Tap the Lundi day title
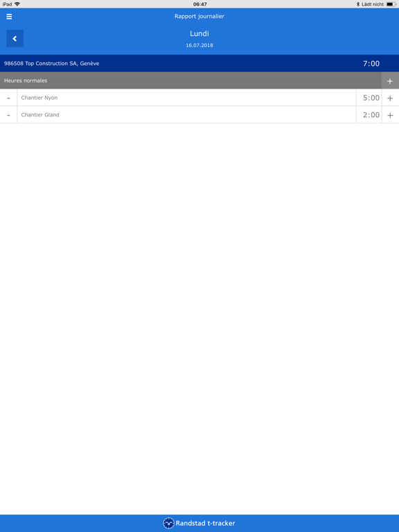This screenshot has height=532, width=399. click(199, 33)
